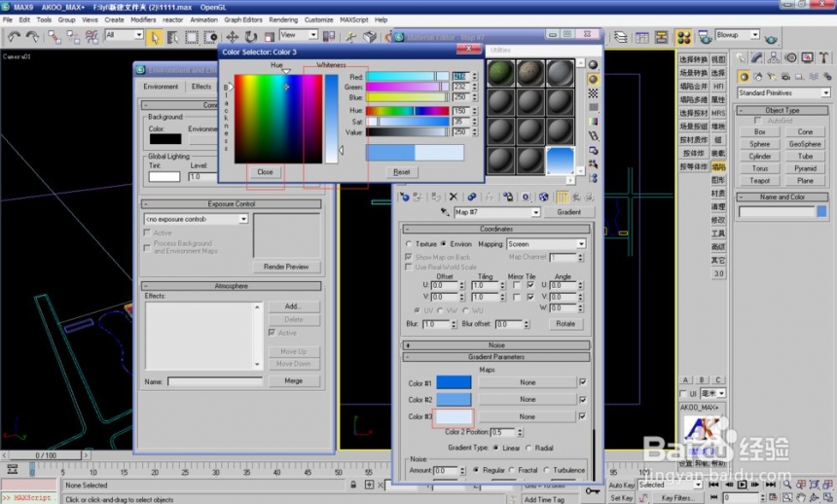
Task: Click the Render Preview button
Action: tap(286, 267)
